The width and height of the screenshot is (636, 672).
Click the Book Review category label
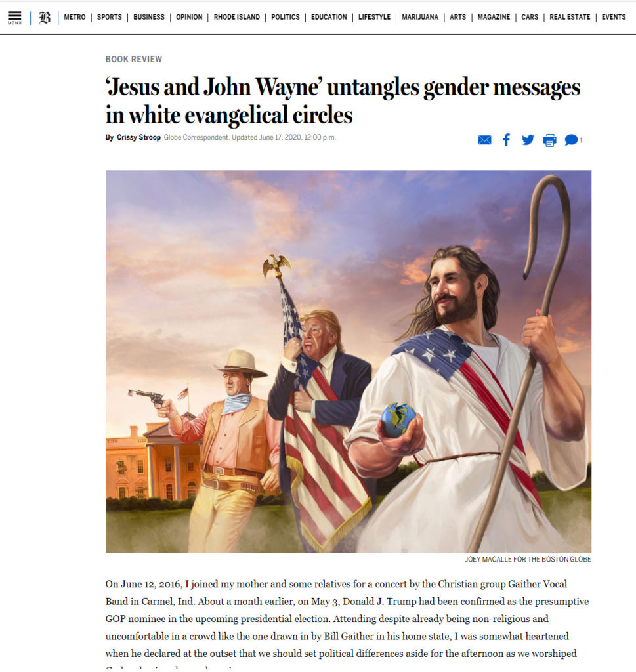134,59
